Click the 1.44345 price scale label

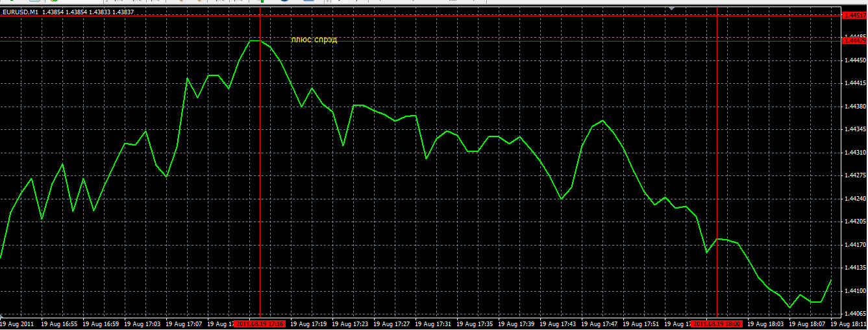coord(855,130)
